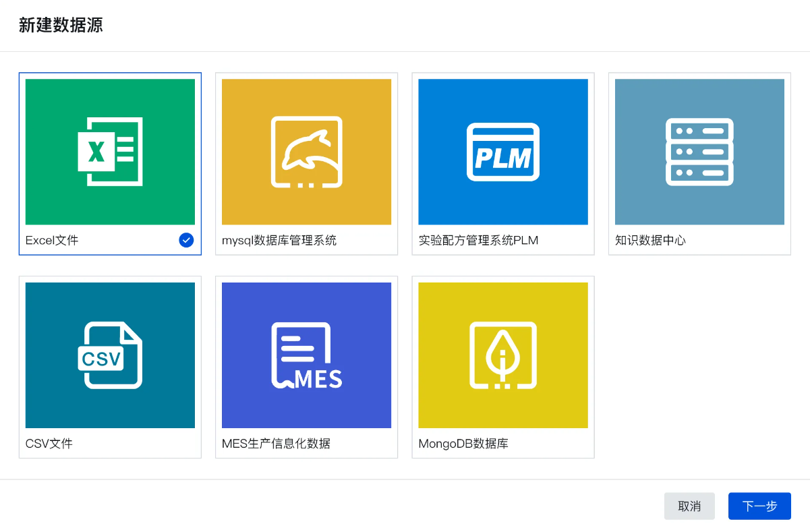The height and width of the screenshot is (532, 810).
Task: Click the CSV文件 label
Action: 49,444
